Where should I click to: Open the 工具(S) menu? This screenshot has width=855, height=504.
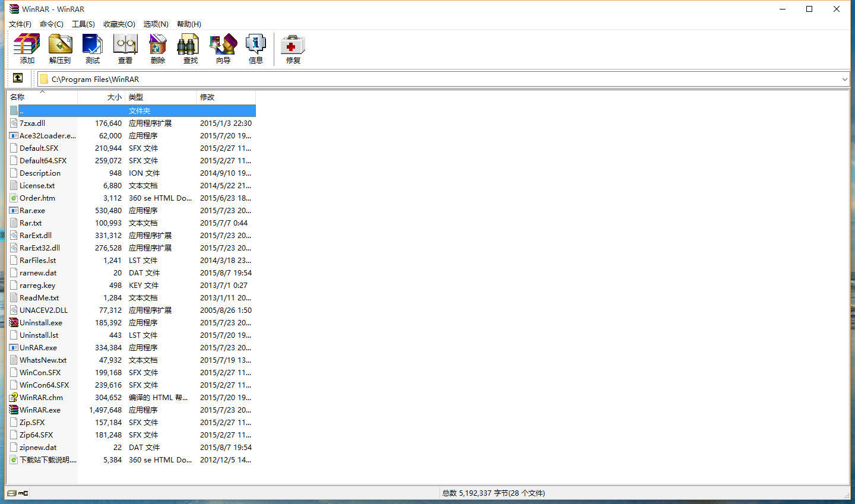(83, 24)
